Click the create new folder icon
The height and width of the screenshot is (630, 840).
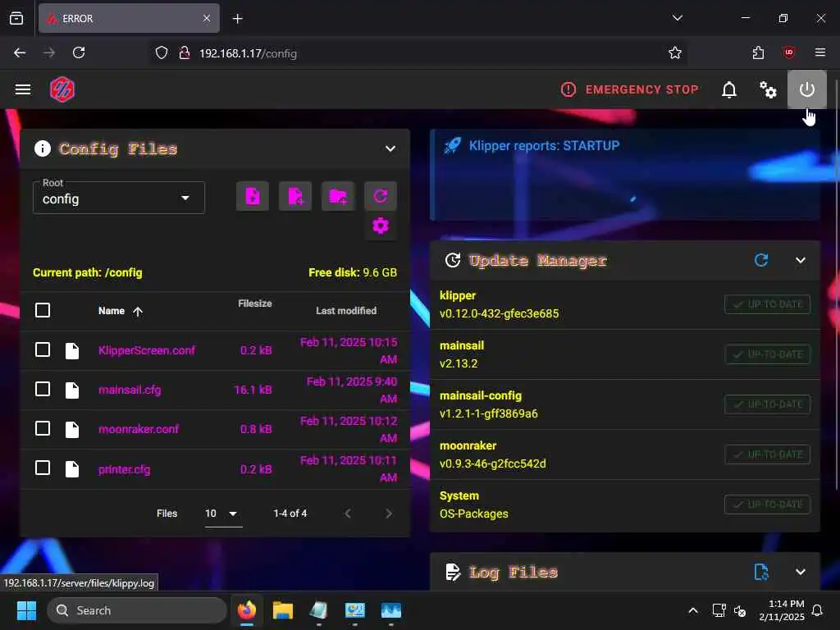338,196
